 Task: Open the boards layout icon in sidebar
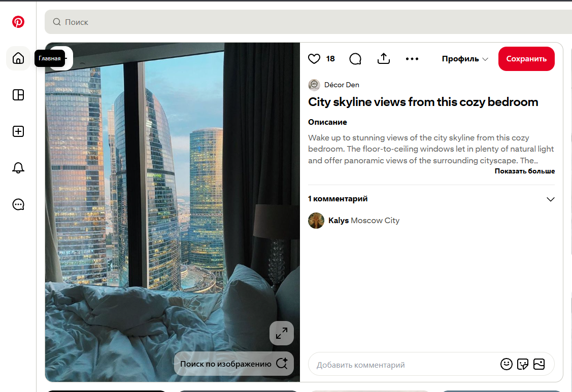pyautogui.click(x=18, y=95)
